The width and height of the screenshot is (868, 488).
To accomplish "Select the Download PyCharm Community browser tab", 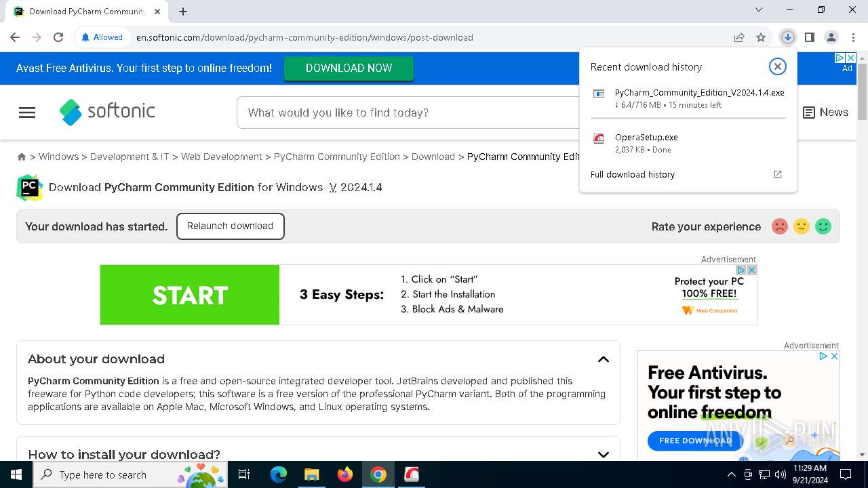I will click(87, 12).
